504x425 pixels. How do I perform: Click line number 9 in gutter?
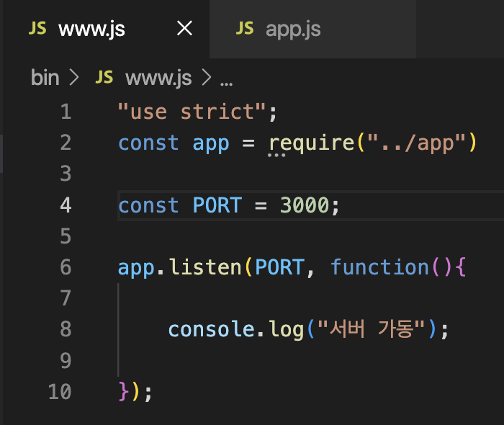[x=66, y=360]
